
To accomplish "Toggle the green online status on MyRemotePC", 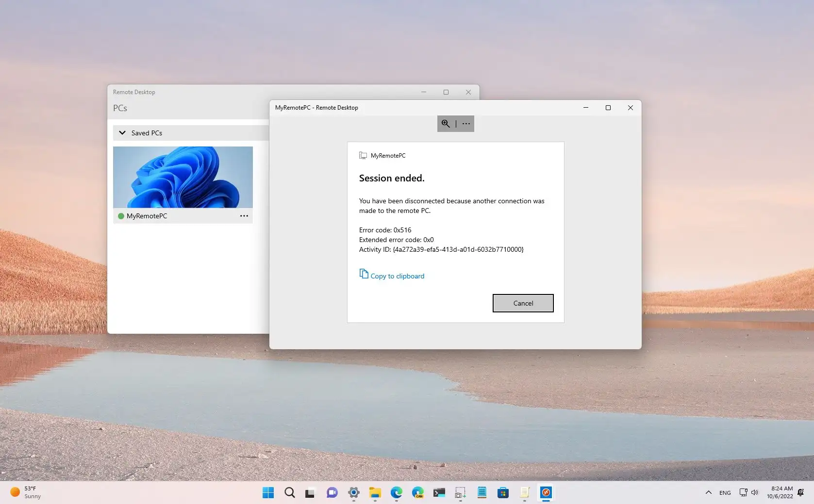I will coord(121,216).
